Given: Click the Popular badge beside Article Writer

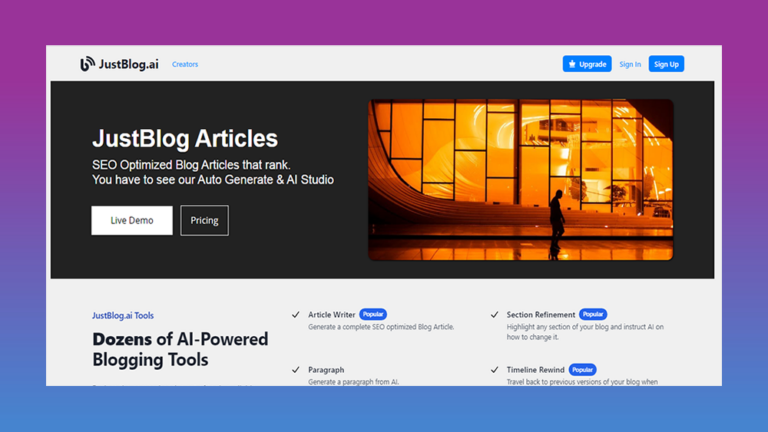Looking at the screenshot, I should click(x=373, y=314).
